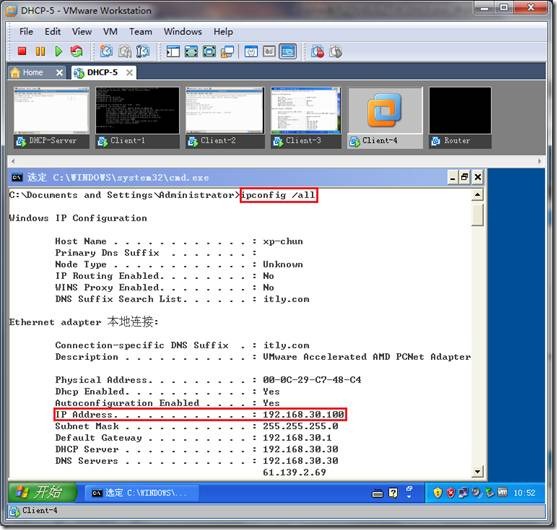Open the View menu

coord(82,32)
